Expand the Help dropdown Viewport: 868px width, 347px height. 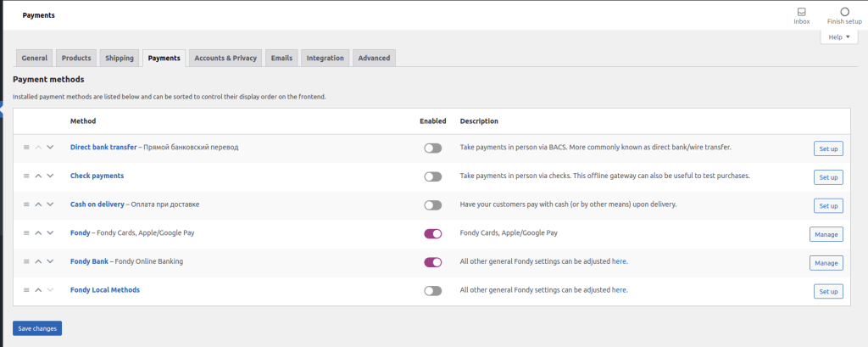pyautogui.click(x=837, y=37)
